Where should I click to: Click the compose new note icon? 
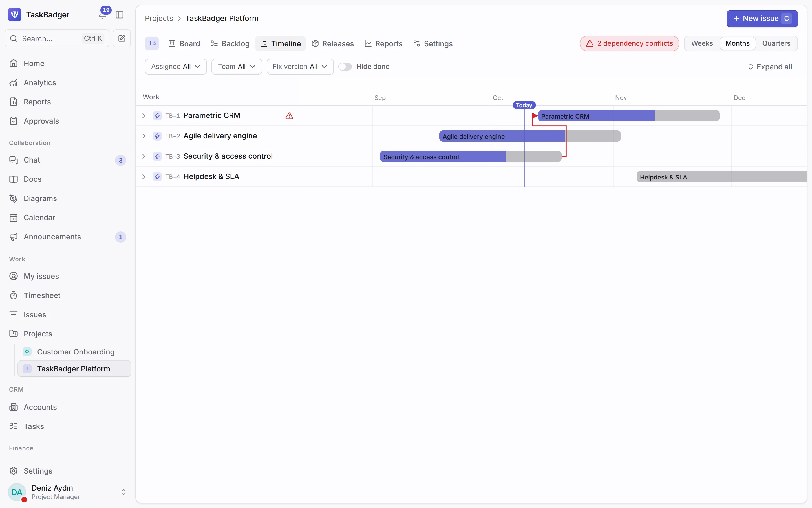pyautogui.click(x=122, y=38)
